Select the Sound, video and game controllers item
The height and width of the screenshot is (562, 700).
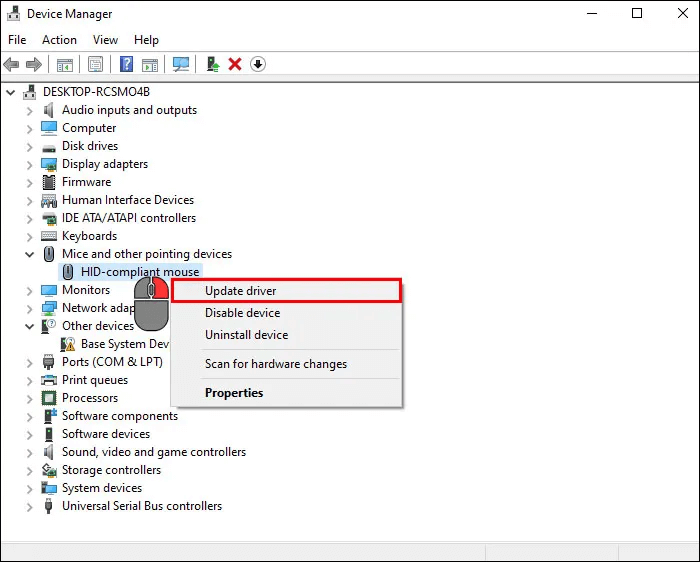[153, 452]
